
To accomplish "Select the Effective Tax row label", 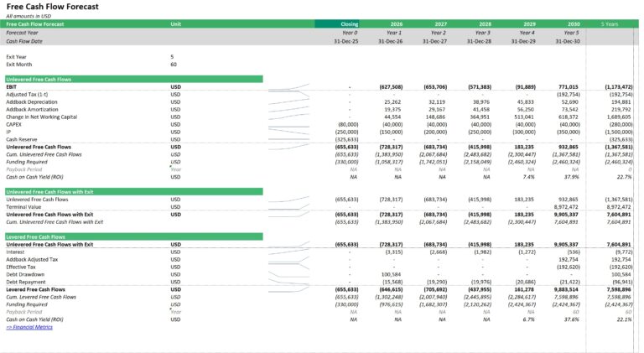I will click(x=20, y=267).
